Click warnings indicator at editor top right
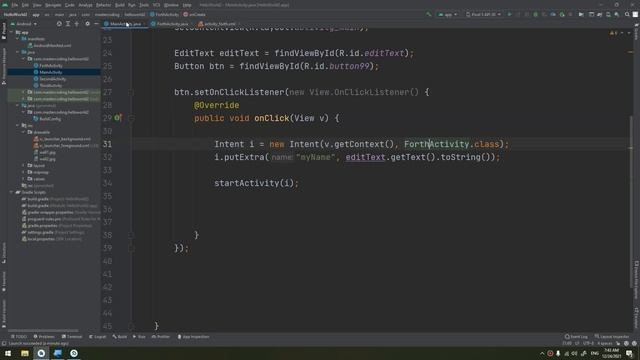 (613, 33)
